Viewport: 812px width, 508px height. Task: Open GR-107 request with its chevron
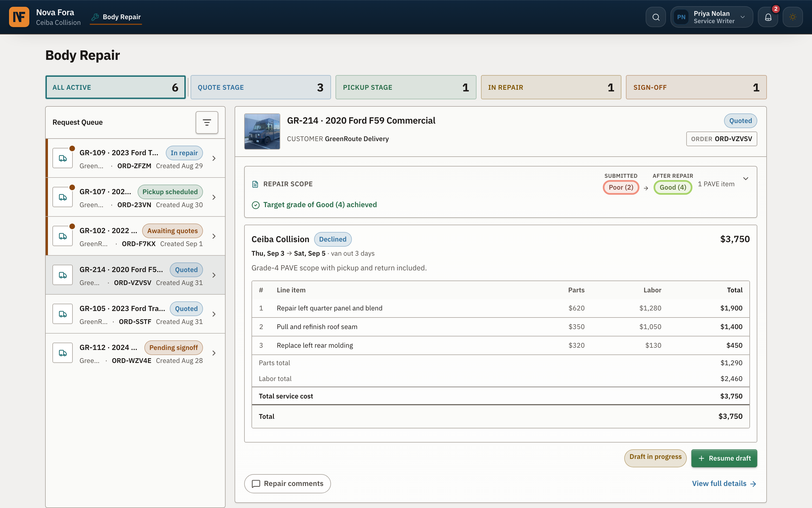point(214,197)
